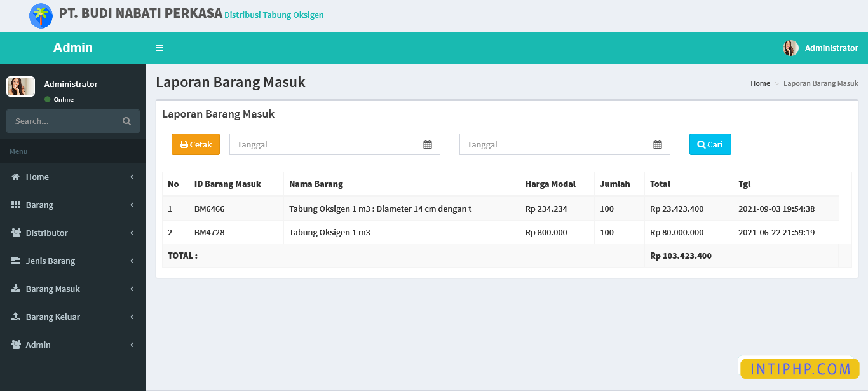Click the blue Cari search button
This screenshot has height=391, width=868.
pos(710,144)
